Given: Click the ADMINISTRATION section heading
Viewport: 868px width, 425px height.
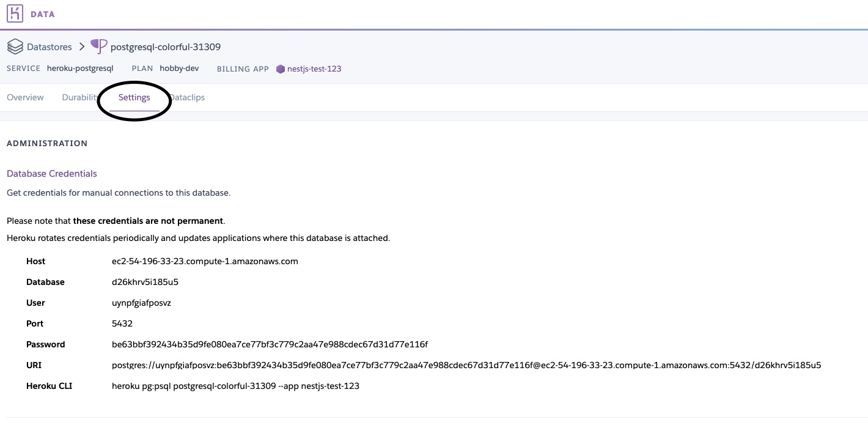Looking at the screenshot, I should (x=47, y=143).
